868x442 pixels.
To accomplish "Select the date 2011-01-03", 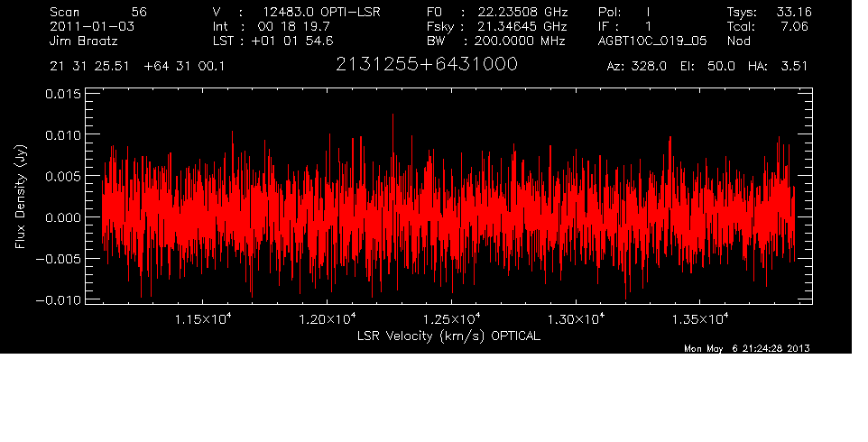I will (92, 26).
